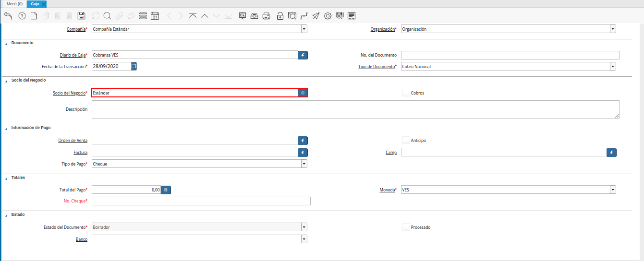
Task: Switch to the Menú (0) tab
Action: click(x=14, y=4)
